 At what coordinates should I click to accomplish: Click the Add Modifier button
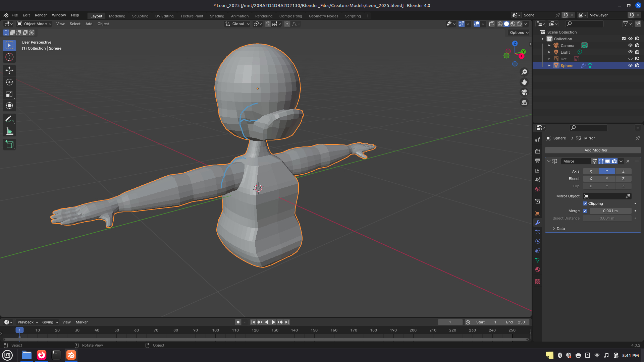pyautogui.click(x=593, y=150)
